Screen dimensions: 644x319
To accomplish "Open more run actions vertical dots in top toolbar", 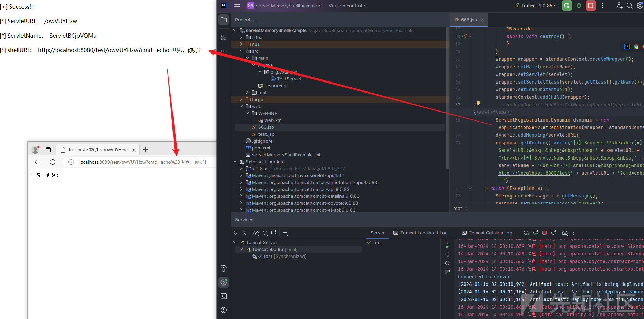I will click(603, 6).
